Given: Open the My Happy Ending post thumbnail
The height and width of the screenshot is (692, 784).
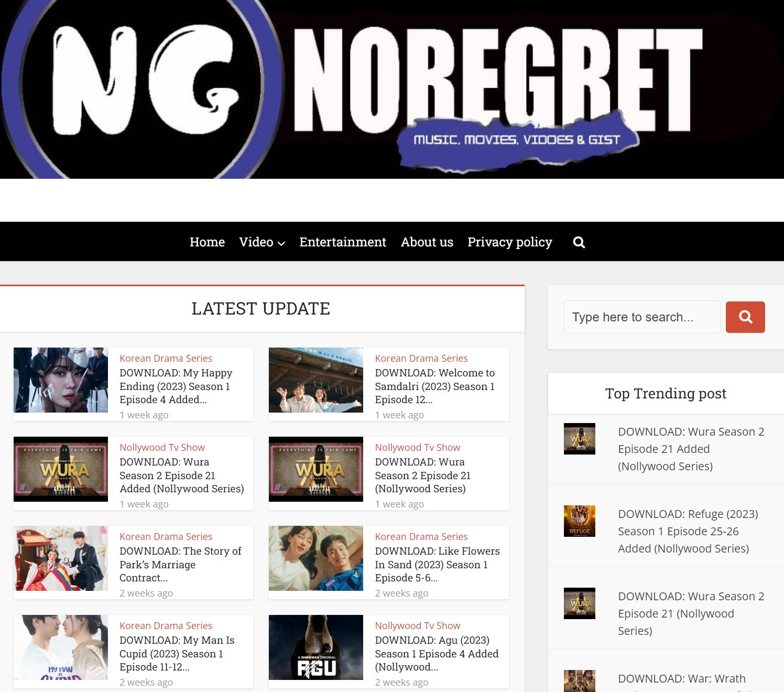Looking at the screenshot, I should pyautogui.click(x=61, y=380).
